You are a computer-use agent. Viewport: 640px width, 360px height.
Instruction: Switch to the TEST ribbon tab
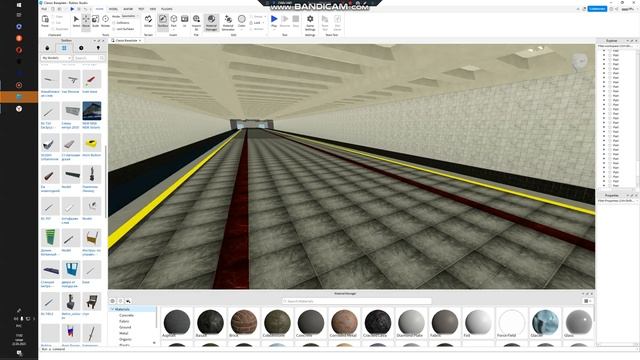tap(141, 9)
